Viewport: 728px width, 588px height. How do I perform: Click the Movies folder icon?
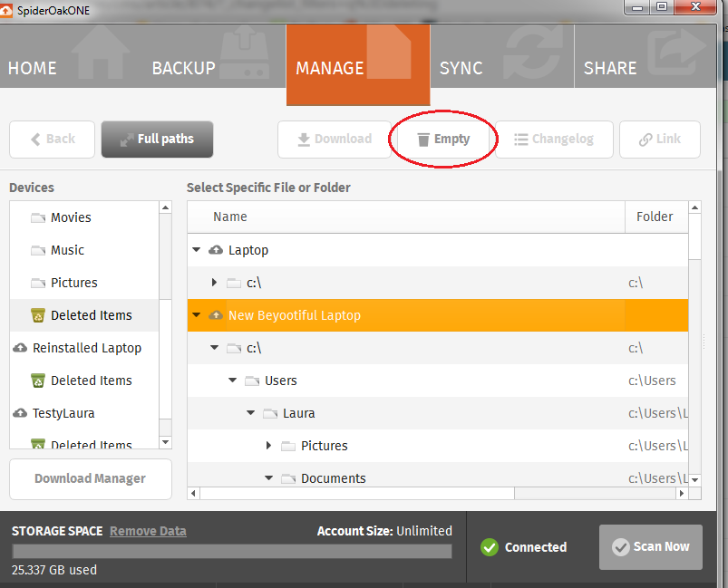[38, 217]
